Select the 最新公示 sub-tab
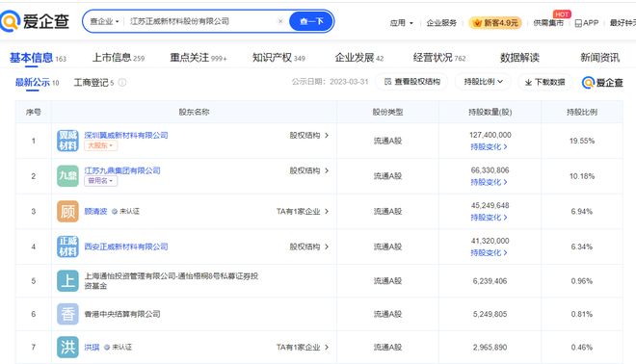 pos(37,82)
